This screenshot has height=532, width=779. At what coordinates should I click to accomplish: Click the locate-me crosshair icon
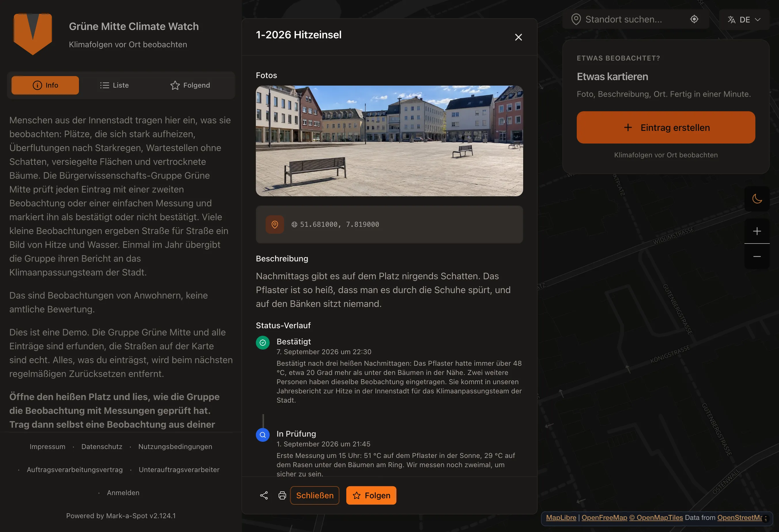coord(694,19)
